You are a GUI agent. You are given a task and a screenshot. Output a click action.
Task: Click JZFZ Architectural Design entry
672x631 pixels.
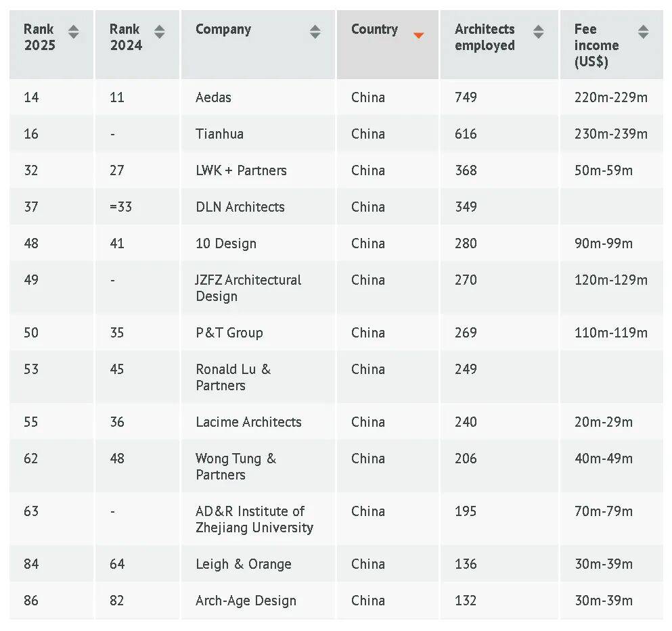(x=248, y=288)
